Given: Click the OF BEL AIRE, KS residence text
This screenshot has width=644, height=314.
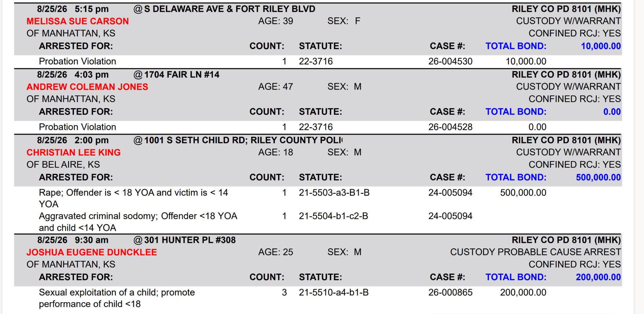Looking at the screenshot, I should pyautogui.click(x=63, y=165).
